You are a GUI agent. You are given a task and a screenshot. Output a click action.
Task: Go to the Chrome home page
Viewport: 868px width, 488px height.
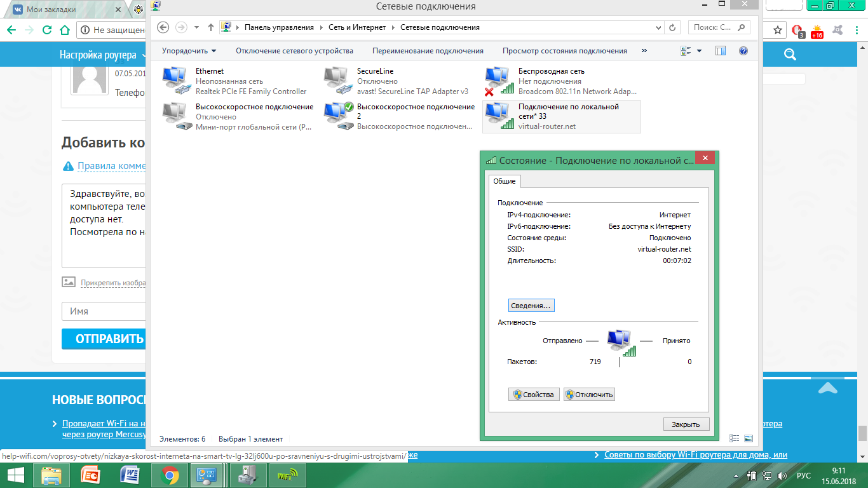tap(64, 30)
